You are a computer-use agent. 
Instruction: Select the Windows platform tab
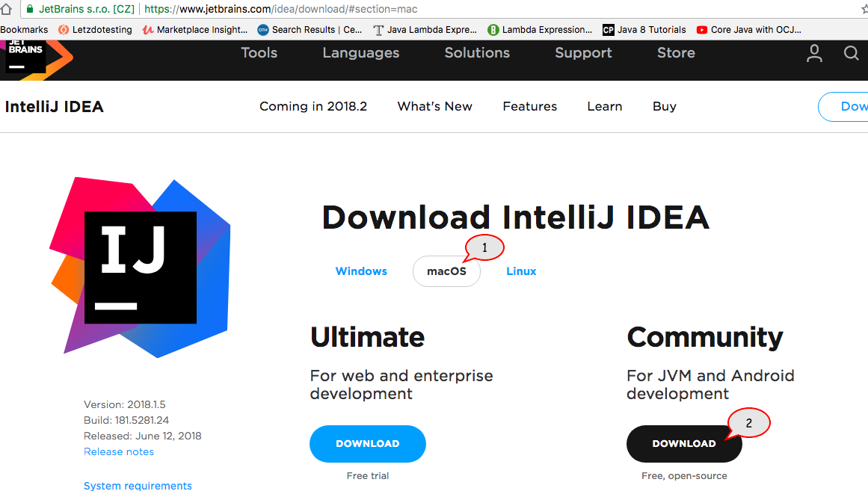pos(361,271)
